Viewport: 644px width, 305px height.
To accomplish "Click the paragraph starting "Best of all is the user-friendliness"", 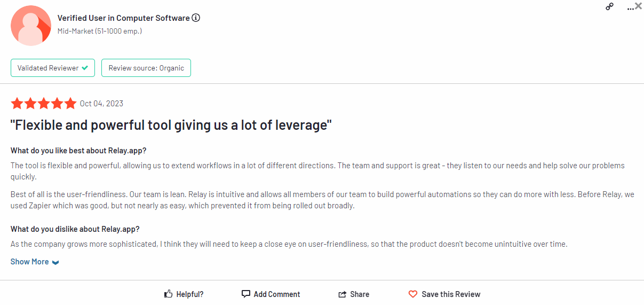I will point(322,200).
